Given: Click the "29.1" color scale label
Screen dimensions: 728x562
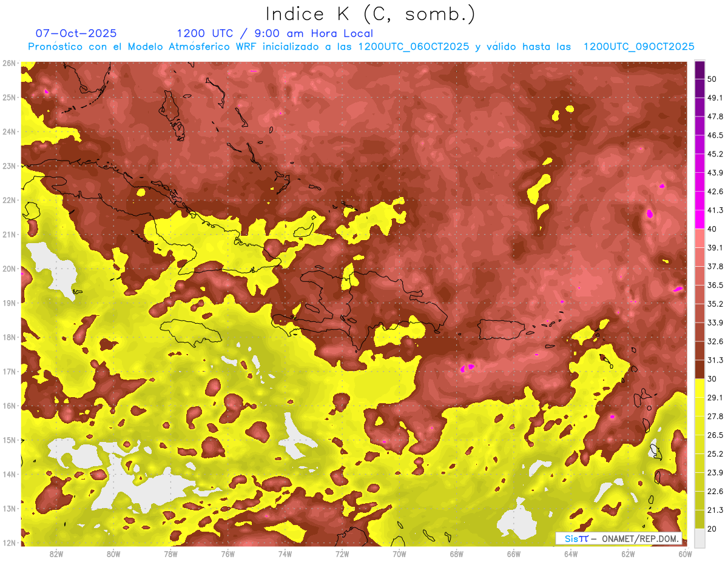Looking at the screenshot, I should click(715, 397).
